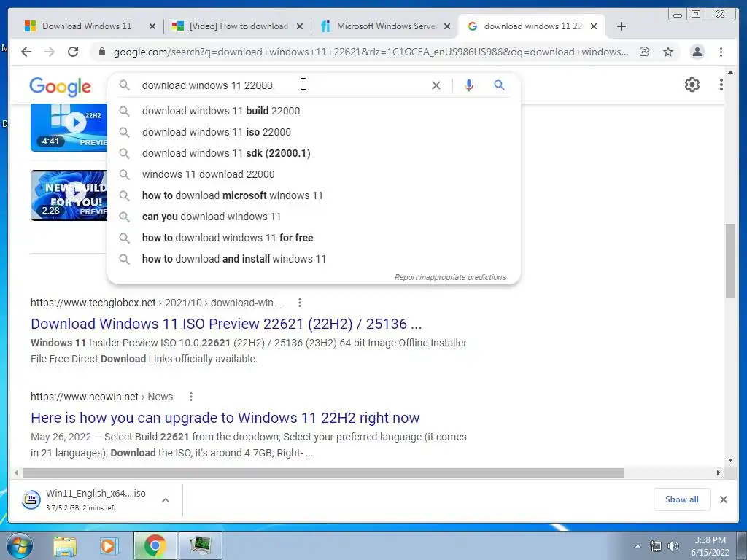Open the Chrome profile avatar
Screen dimensions: 747x560
[x=697, y=52]
